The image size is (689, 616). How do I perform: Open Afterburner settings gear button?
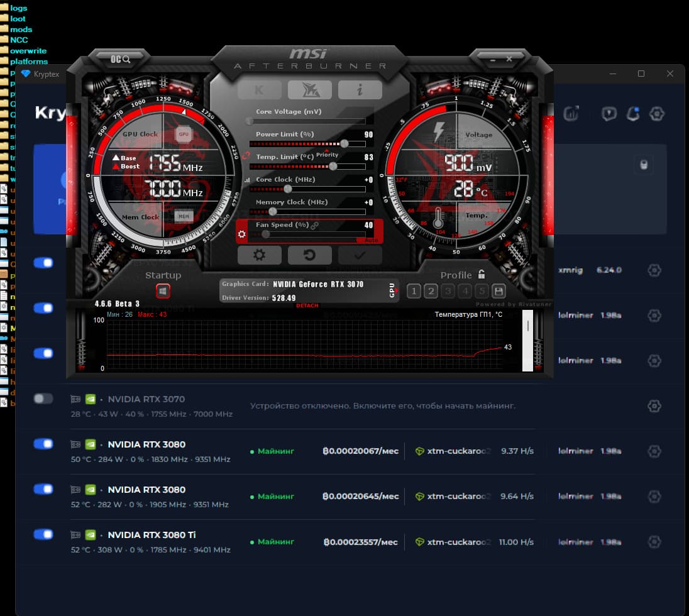click(x=259, y=255)
